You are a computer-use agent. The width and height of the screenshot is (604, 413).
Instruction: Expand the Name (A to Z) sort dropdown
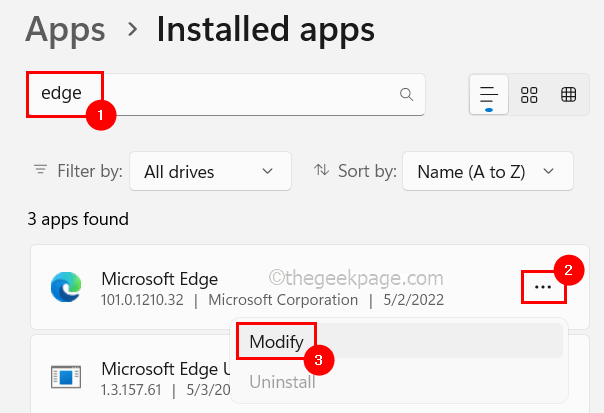[487, 172]
